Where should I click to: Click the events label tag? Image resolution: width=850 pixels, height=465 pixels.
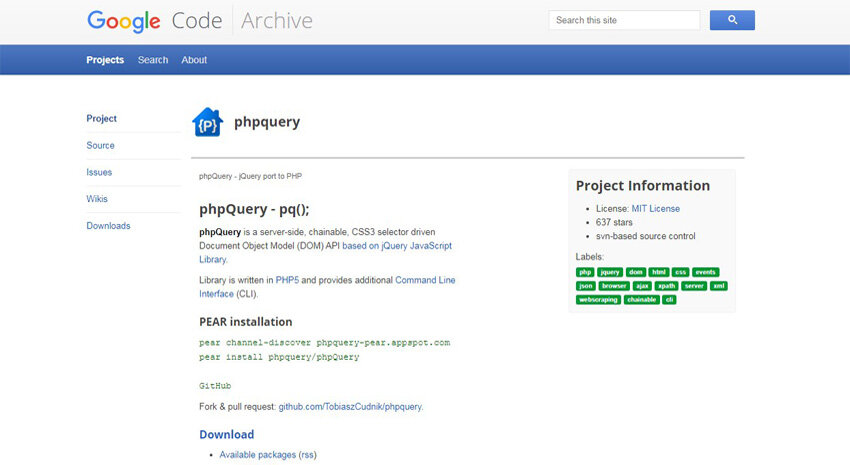pos(705,272)
